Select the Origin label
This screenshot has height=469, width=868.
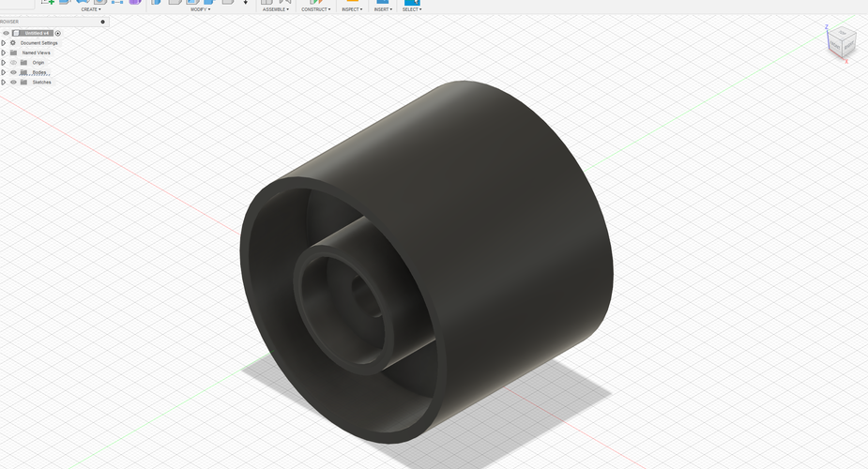tap(38, 63)
